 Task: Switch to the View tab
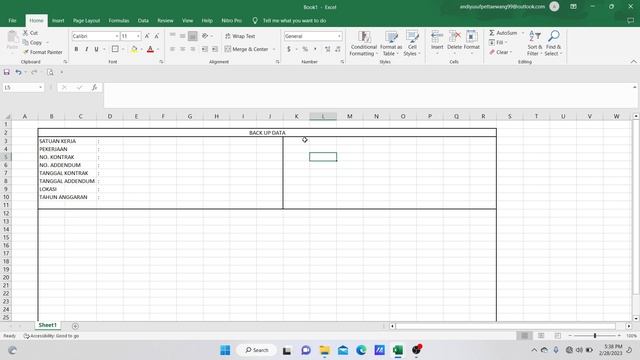pyautogui.click(x=187, y=20)
